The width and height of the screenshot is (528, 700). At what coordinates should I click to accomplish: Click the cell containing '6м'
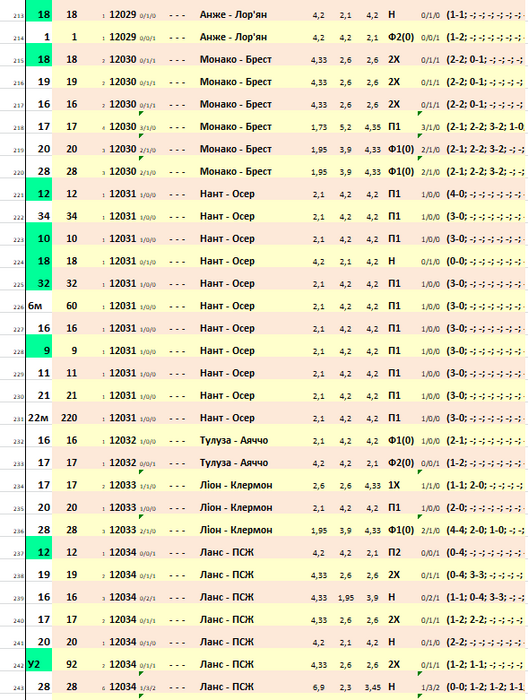tap(39, 306)
